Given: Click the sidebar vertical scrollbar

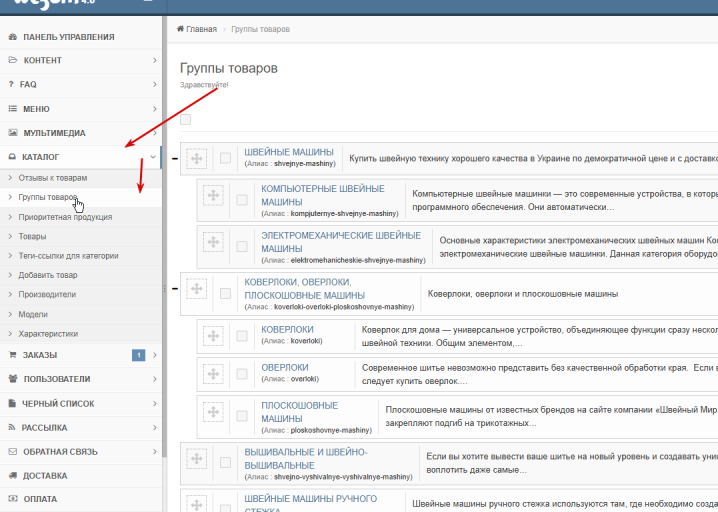Looking at the screenshot, I should (164, 237).
